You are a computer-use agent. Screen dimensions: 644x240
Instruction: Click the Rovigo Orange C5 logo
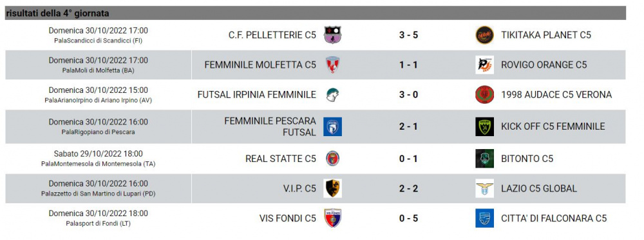click(484, 65)
